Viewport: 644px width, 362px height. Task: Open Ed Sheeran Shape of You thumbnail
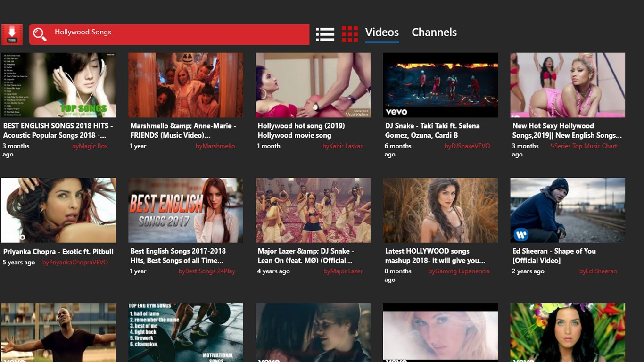(568, 210)
